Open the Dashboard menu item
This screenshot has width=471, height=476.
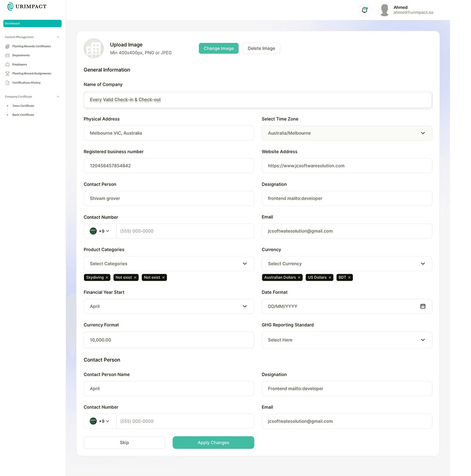32,23
